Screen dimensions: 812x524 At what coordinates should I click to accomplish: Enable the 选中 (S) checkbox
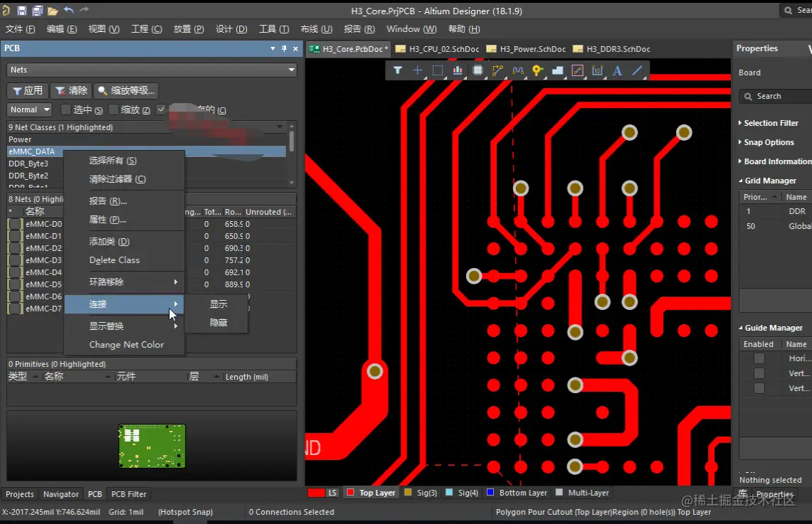66,109
